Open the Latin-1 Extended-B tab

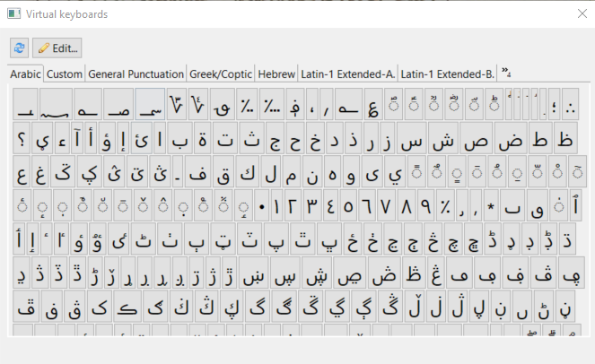[448, 74]
